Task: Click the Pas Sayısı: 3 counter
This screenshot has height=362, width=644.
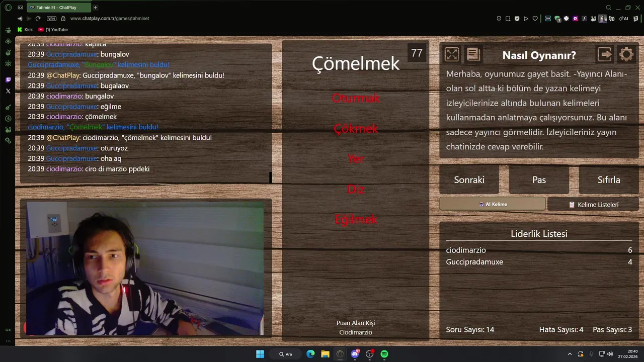Action: tap(612, 329)
